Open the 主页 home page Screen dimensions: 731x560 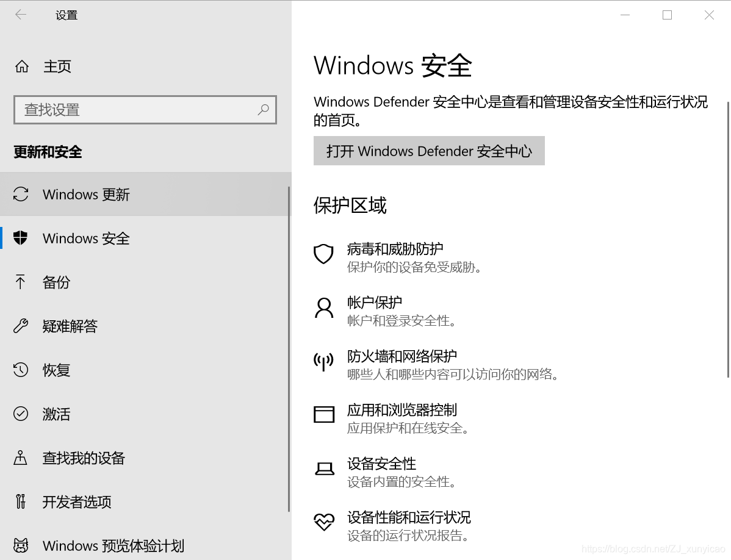(x=145, y=66)
